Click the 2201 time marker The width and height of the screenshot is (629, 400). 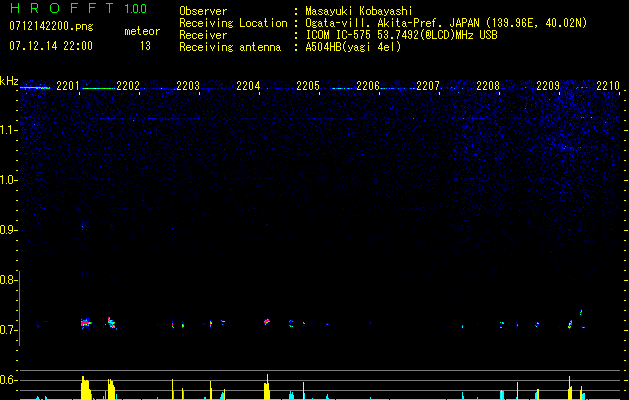pyautogui.click(x=68, y=86)
